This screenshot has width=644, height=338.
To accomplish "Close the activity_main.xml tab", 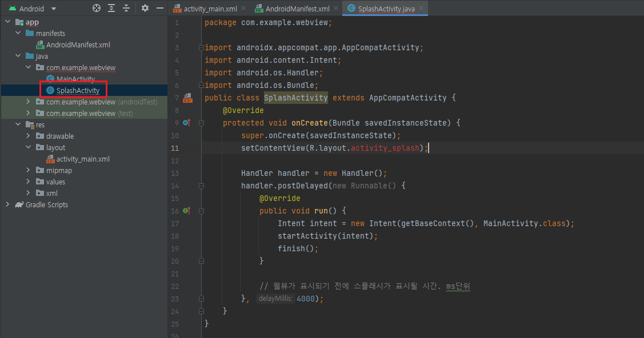I will (x=243, y=8).
